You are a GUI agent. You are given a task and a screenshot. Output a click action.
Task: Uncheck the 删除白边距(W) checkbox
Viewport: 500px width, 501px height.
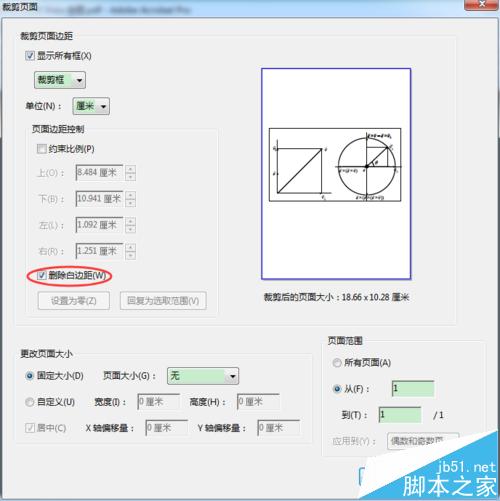(42, 275)
